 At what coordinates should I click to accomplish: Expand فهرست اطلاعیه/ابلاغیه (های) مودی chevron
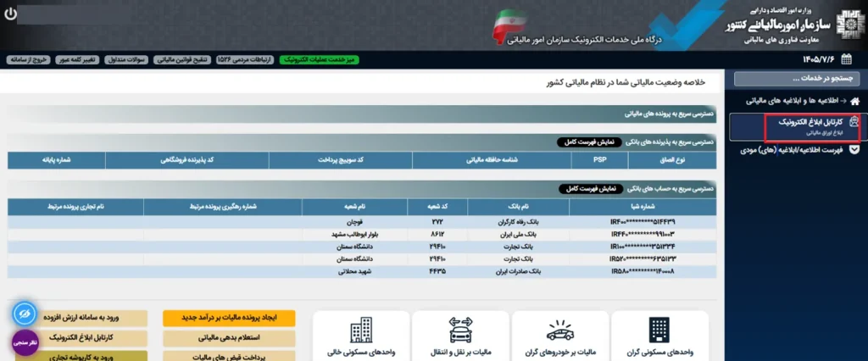(854, 149)
